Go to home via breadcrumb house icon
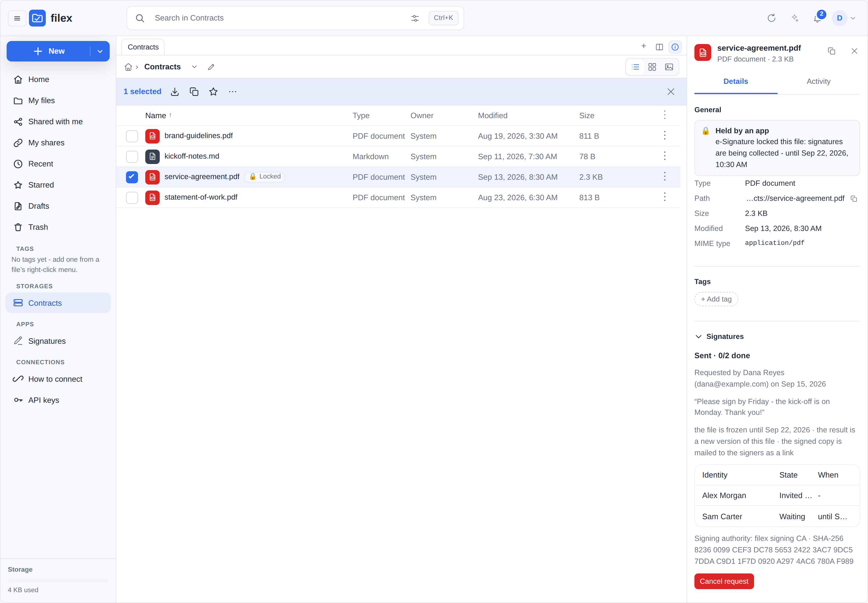The height and width of the screenshot is (603, 868). pos(128,67)
